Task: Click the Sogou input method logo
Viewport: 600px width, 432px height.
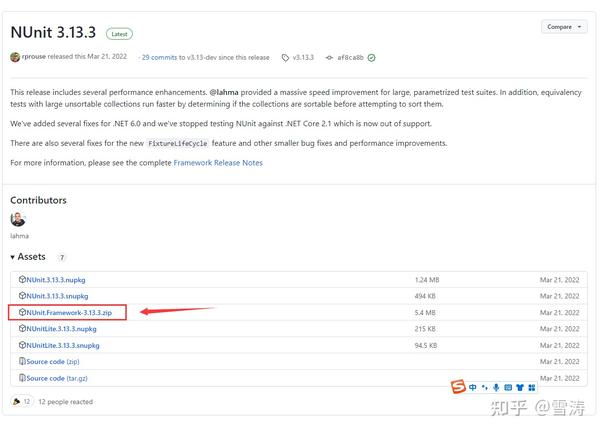Action: 458,387
